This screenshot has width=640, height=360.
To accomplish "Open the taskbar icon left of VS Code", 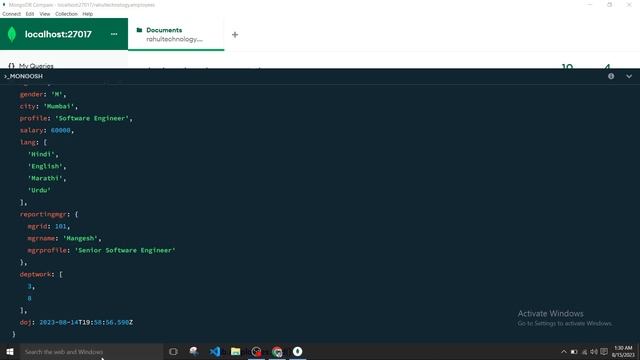I will 194,351.
